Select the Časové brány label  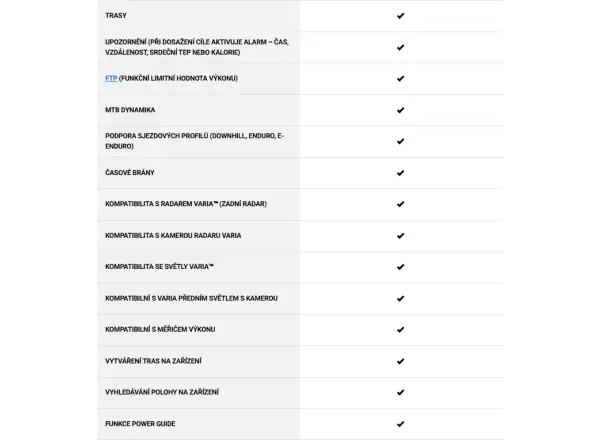[x=130, y=173]
